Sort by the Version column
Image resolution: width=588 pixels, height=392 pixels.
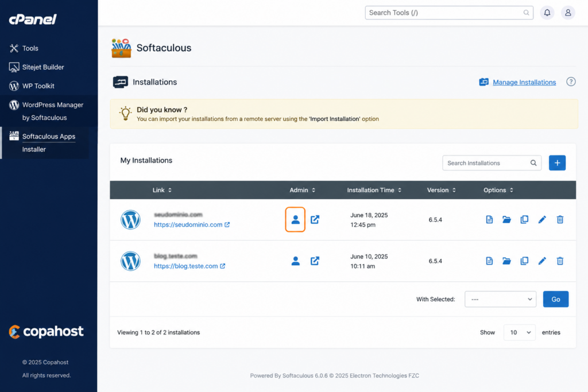coord(442,190)
